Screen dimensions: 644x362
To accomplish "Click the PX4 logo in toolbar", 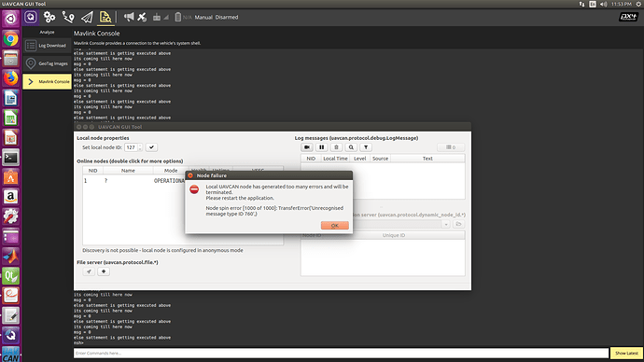I will (x=628, y=17).
